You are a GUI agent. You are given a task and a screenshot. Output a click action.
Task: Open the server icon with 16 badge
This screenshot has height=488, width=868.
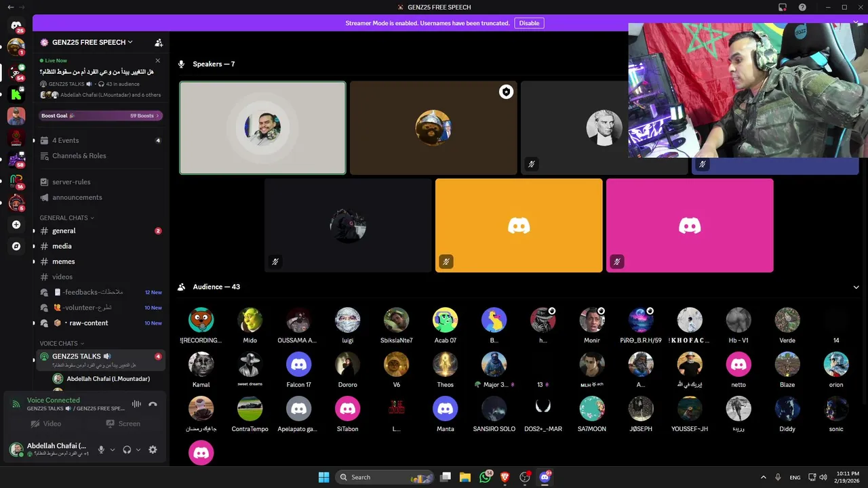point(16,182)
